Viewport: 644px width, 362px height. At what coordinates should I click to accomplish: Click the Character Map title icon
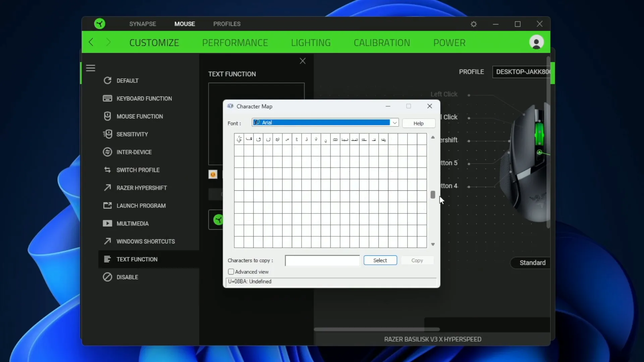click(230, 106)
